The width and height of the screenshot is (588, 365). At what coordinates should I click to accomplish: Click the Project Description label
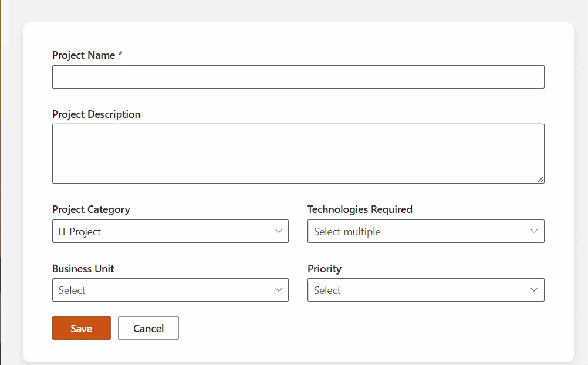click(96, 114)
